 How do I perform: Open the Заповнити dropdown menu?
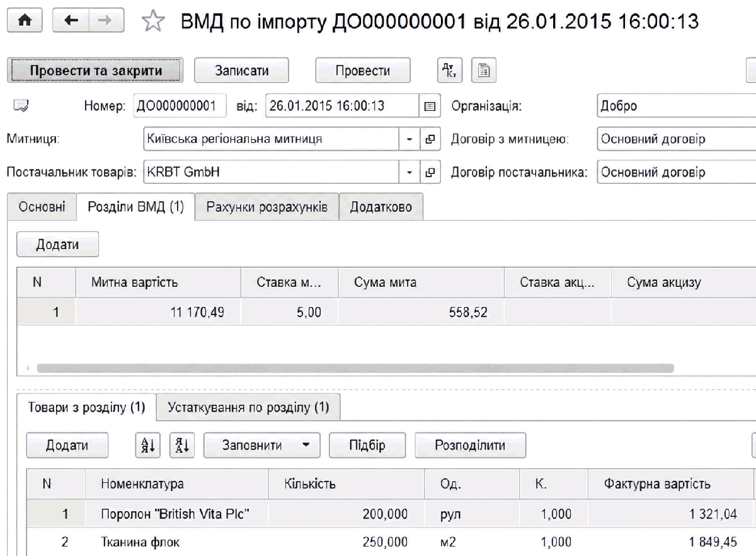tap(262, 444)
